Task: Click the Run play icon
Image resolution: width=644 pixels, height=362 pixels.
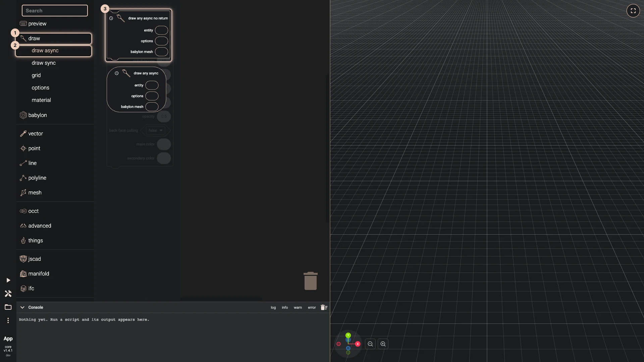Action: point(8,280)
